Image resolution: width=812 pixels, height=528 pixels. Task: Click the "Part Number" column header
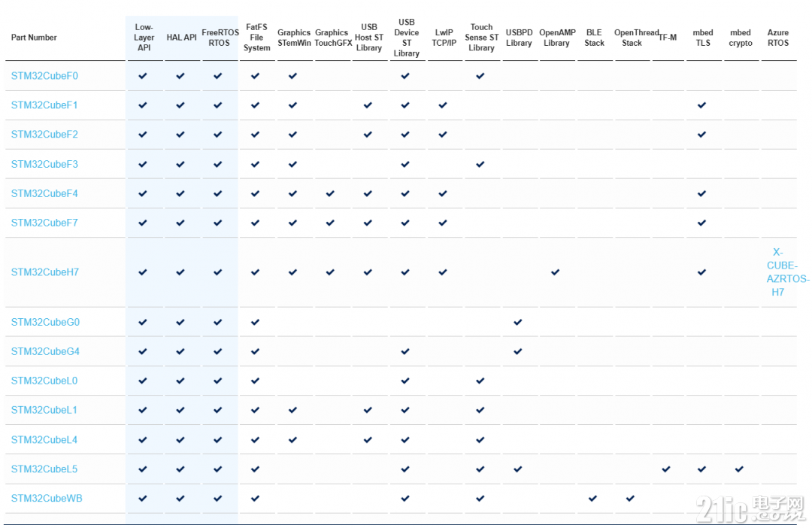click(34, 38)
